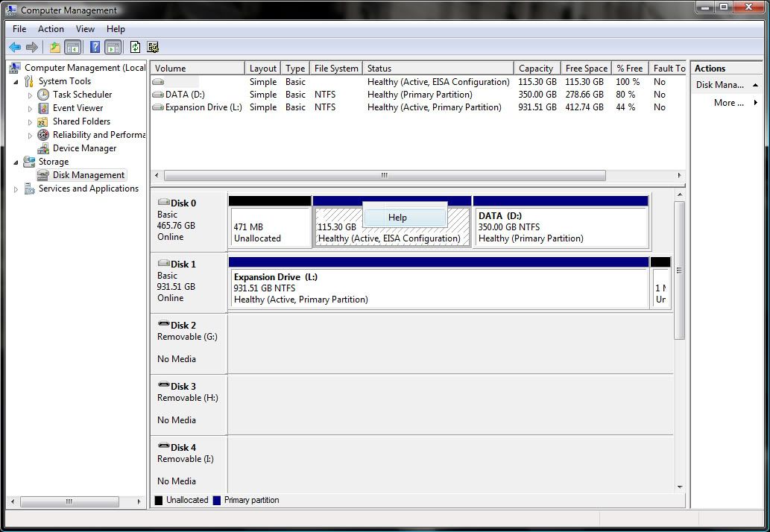Click the Disk 0 label
The image size is (770, 532).
(x=183, y=203)
